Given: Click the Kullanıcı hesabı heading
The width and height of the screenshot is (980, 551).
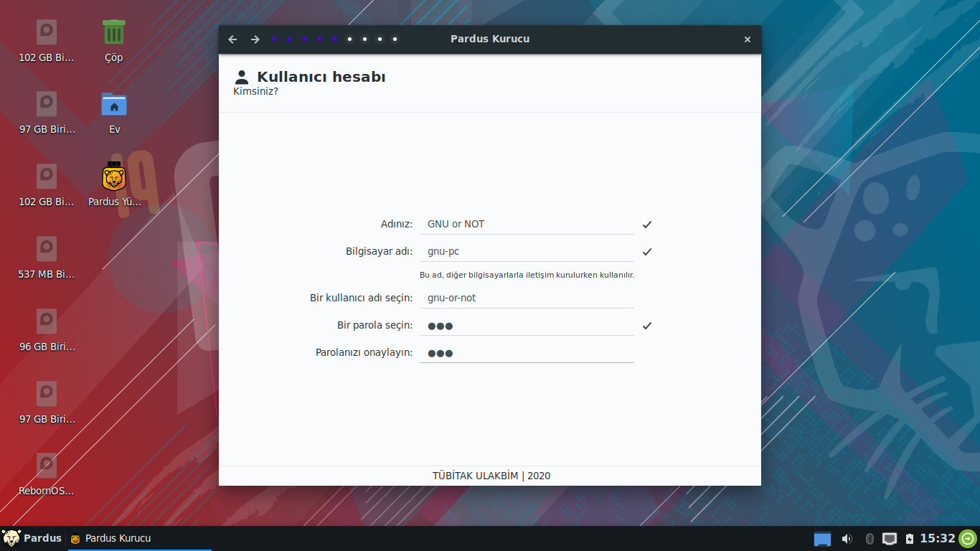Looking at the screenshot, I should pyautogui.click(x=321, y=77).
